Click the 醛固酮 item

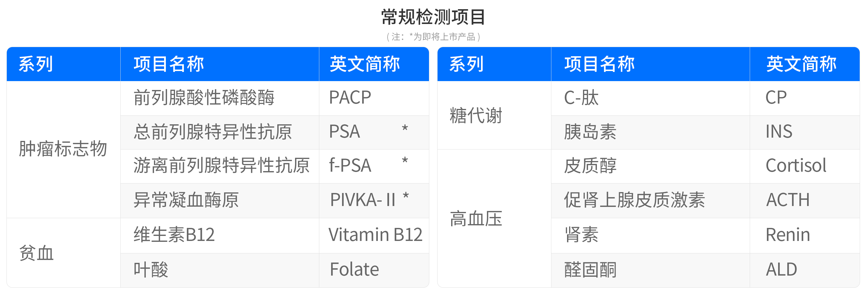click(x=590, y=270)
